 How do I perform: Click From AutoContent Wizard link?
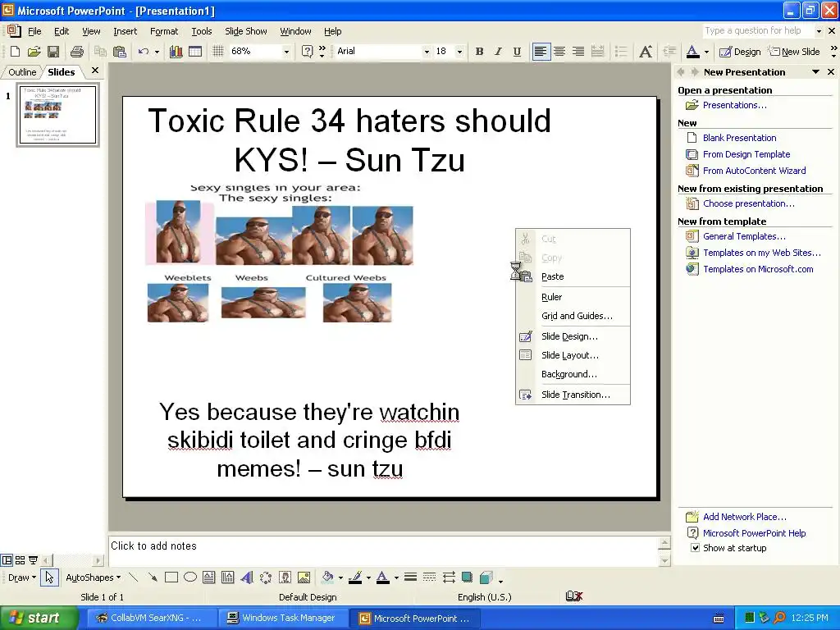755,171
